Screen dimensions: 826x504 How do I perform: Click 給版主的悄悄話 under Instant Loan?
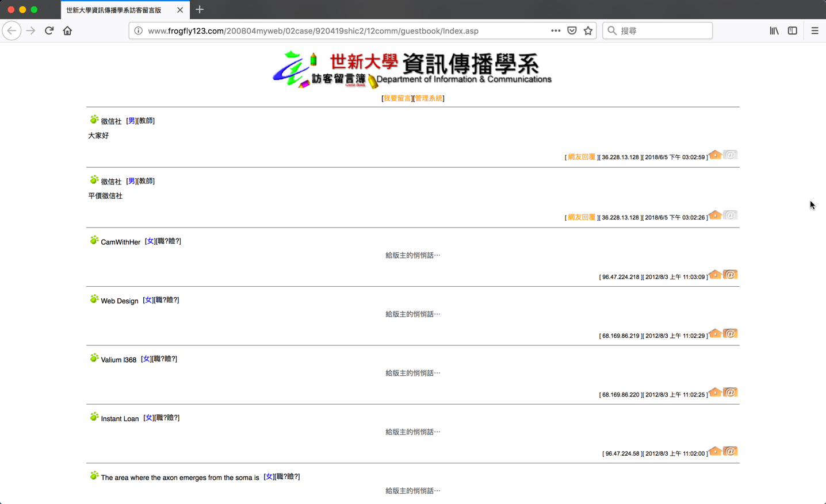(412, 432)
